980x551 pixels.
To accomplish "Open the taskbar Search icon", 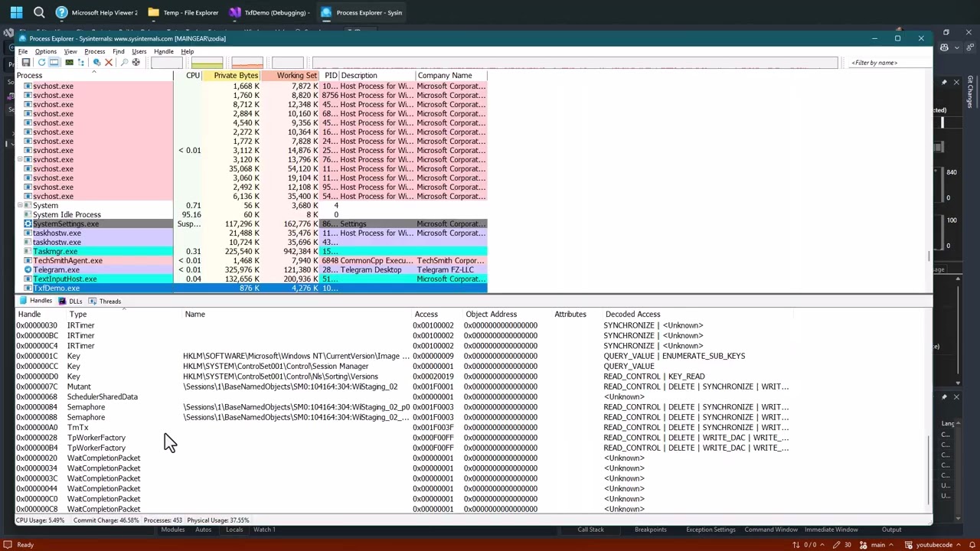I will (39, 12).
